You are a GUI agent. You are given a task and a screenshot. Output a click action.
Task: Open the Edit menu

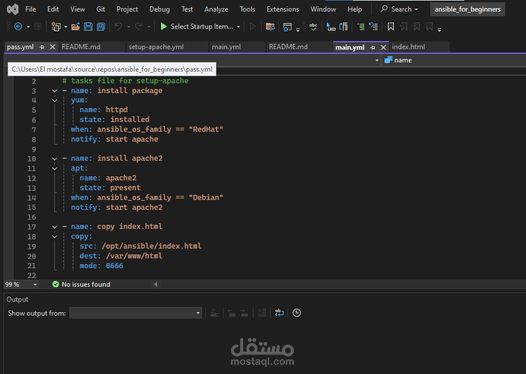pyautogui.click(x=53, y=9)
